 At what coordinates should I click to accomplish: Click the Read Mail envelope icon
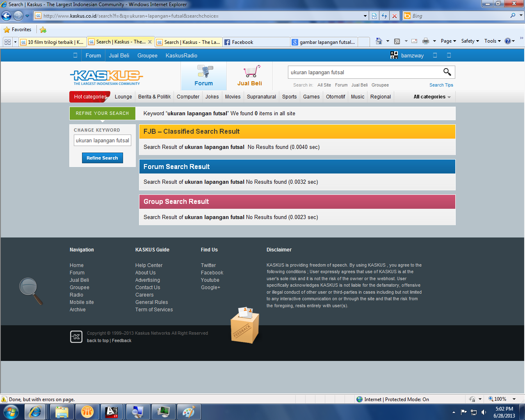click(x=414, y=41)
